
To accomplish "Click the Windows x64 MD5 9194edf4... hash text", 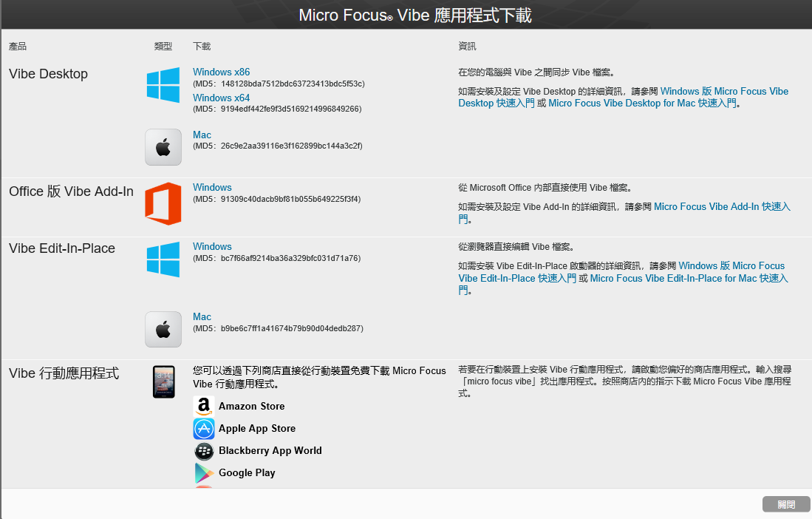I will (277, 109).
